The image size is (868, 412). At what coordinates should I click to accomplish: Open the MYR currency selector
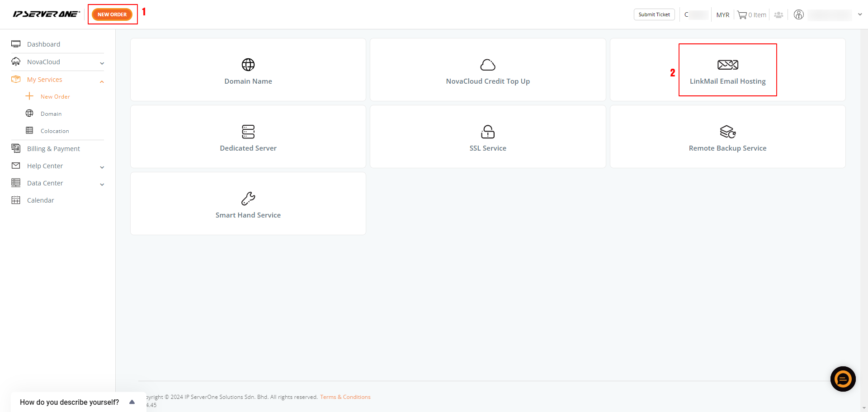[723, 15]
